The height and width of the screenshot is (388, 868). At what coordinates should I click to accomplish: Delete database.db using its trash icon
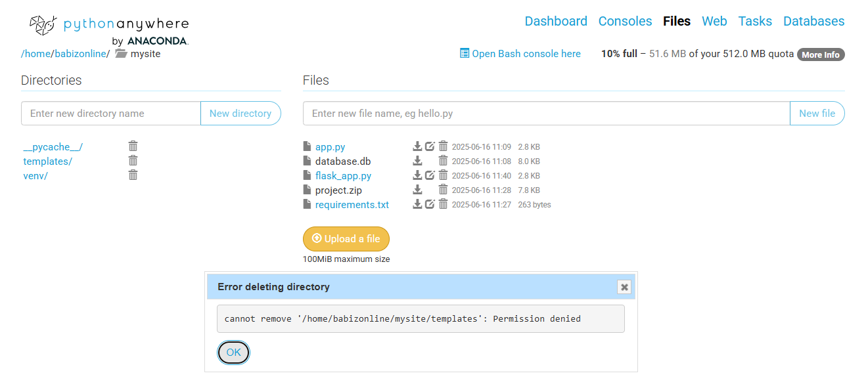click(443, 161)
